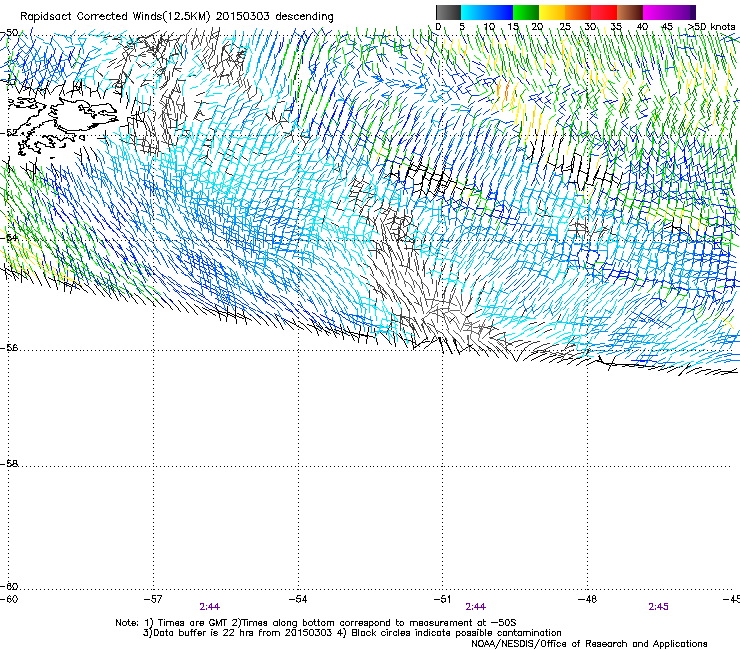The width and height of the screenshot is (740, 650).
Task: Click the 2:45 purple time label
Action: click(x=658, y=607)
